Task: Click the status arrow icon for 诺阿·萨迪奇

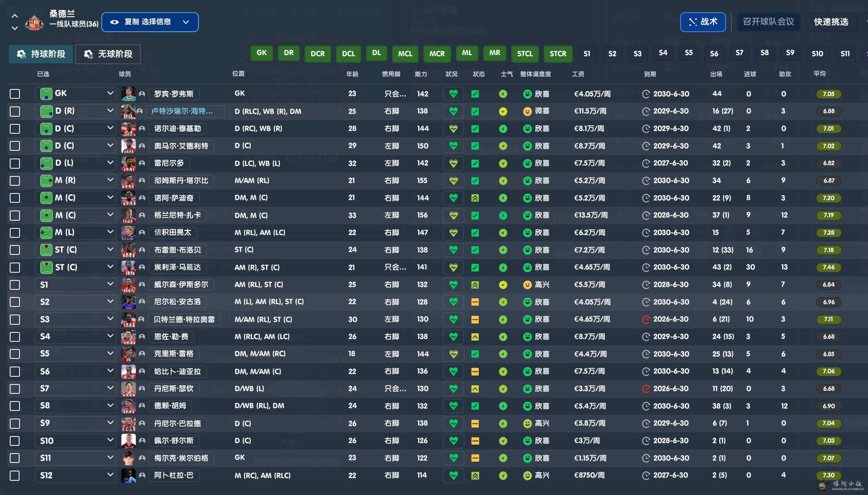Action: 475,198
